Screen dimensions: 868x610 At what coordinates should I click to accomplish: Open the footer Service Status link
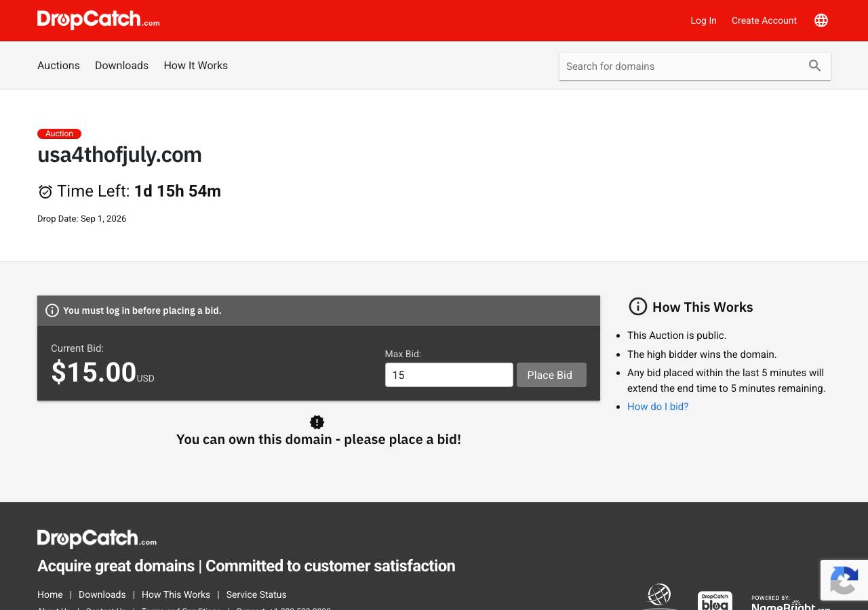point(256,594)
